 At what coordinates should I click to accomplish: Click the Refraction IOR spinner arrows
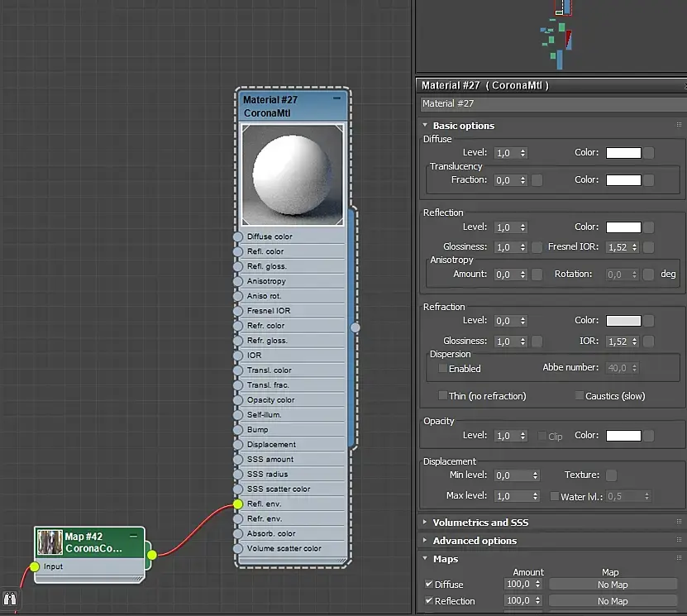coord(634,341)
